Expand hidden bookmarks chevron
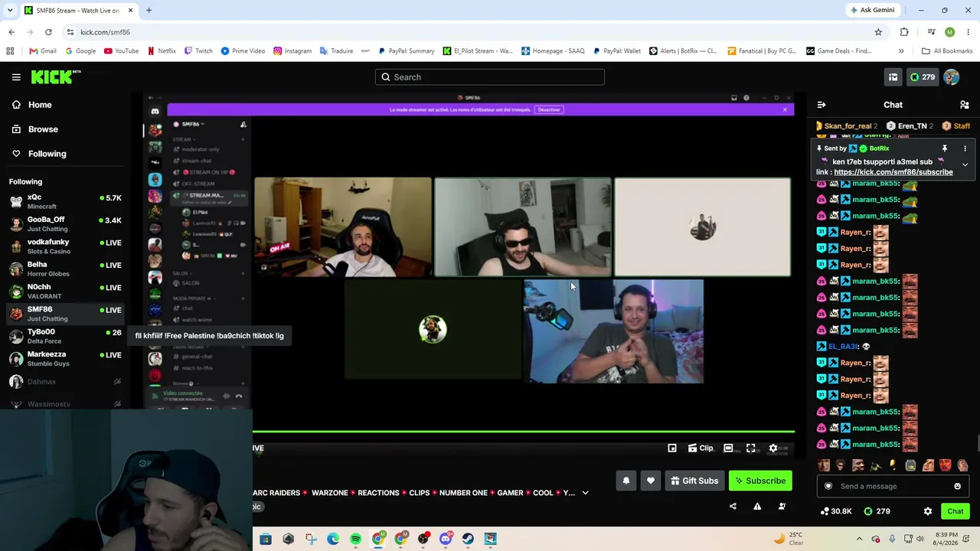 (901, 51)
